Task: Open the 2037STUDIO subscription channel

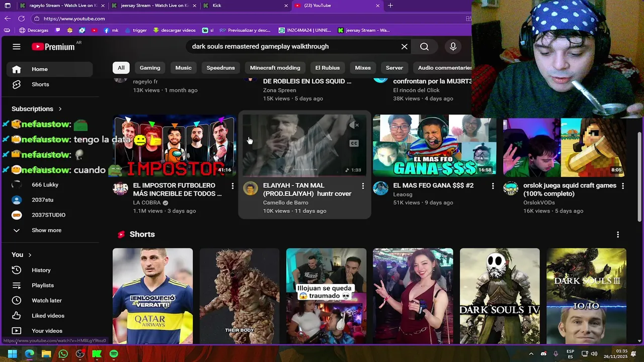Action: [49, 215]
